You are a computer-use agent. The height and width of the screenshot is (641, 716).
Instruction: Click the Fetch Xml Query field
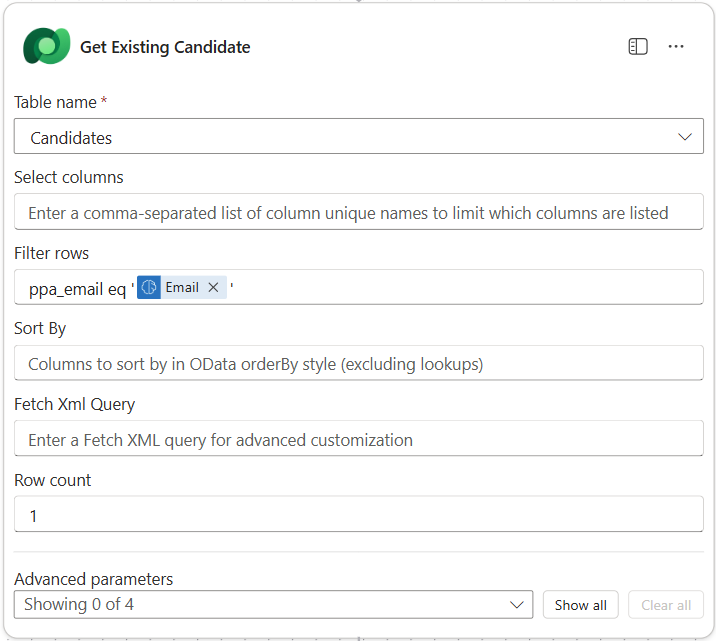coord(358,439)
